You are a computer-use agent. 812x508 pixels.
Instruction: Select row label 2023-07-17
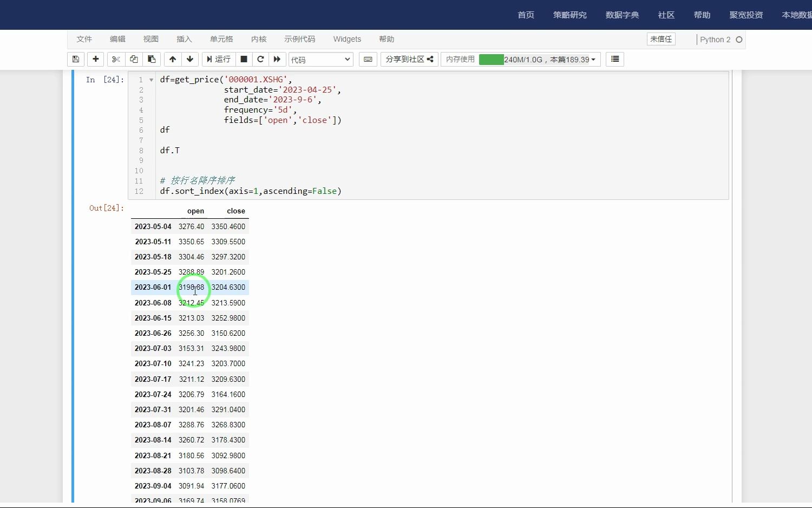coord(153,379)
